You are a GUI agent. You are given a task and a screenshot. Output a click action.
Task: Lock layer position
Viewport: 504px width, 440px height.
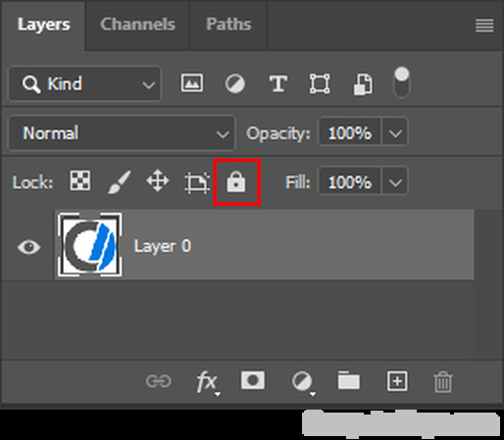[x=158, y=180]
